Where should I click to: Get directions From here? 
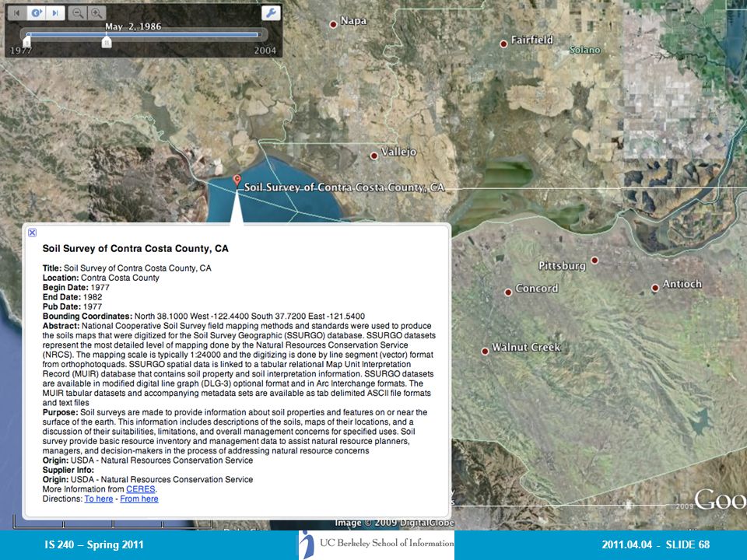[139, 499]
